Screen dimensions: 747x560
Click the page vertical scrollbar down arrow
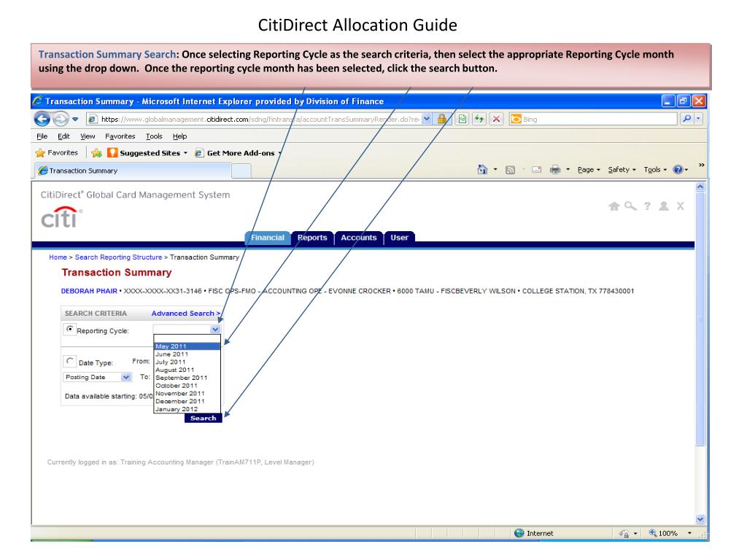(x=700, y=519)
